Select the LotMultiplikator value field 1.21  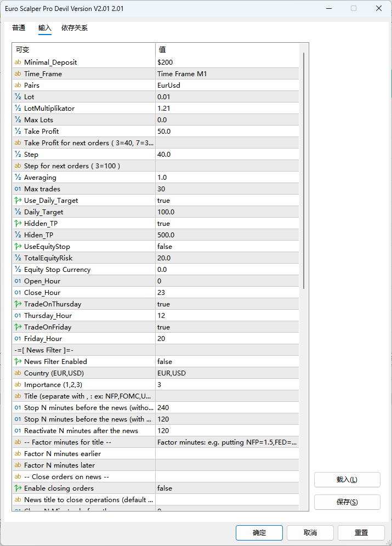click(227, 109)
